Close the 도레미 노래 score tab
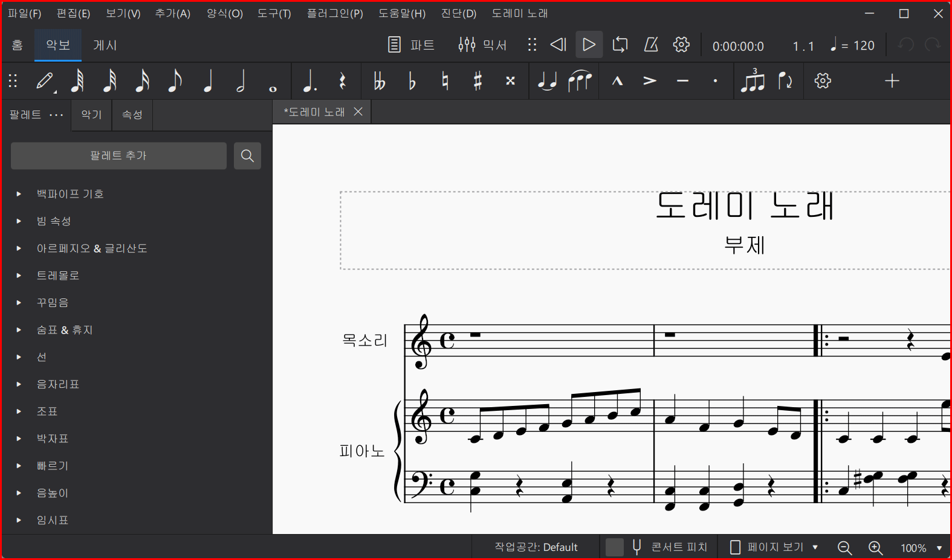This screenshot has height=560, width=952. click(x=358, y=112)
